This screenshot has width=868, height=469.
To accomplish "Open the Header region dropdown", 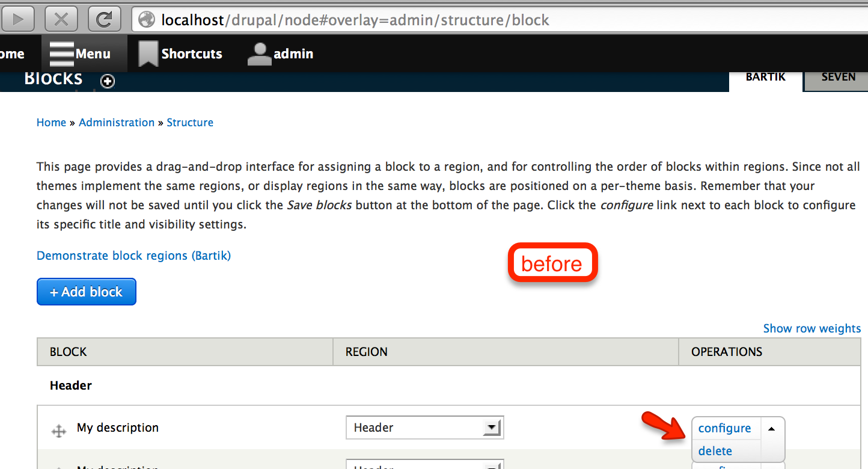I will pyautogui.click(x=424, y=427).
